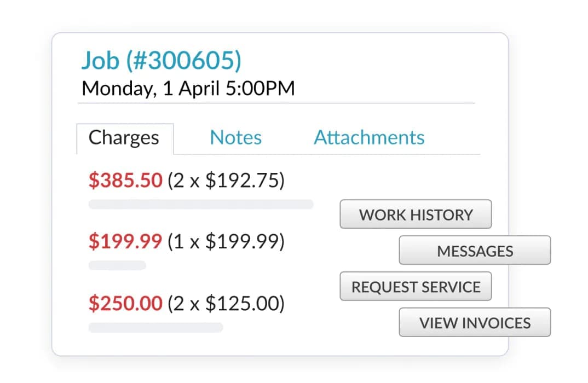Select the $250.00 charge amount
Image resolution: width=588 pixels, height=383 pixels.
(x=125, y=303)
